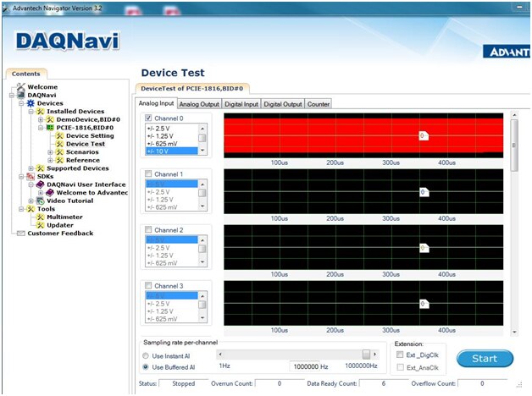Open the Digital Output tab
Image resolution: width=532 pixels, height=396 pixels.
click(283, 104)
